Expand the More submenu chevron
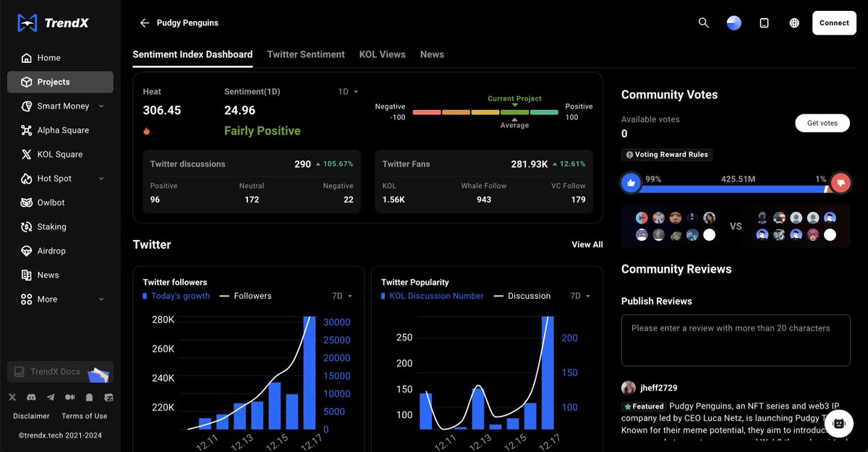This screenshot has height=452, width=868. pos(101,299)
